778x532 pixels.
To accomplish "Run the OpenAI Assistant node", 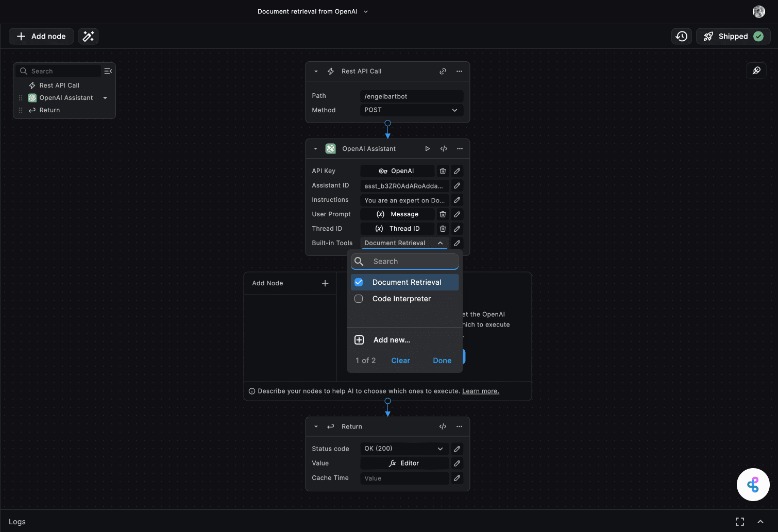I will tap(427, 148).
